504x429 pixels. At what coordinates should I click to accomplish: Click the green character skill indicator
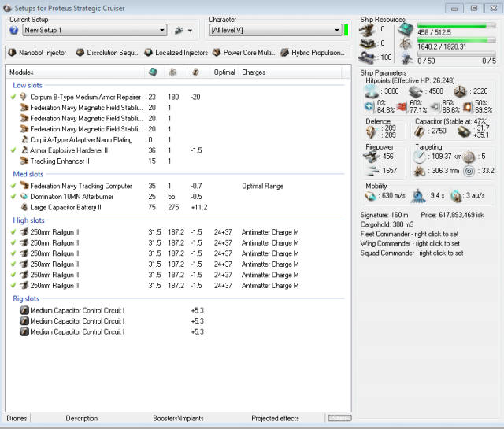pos(346,30)
